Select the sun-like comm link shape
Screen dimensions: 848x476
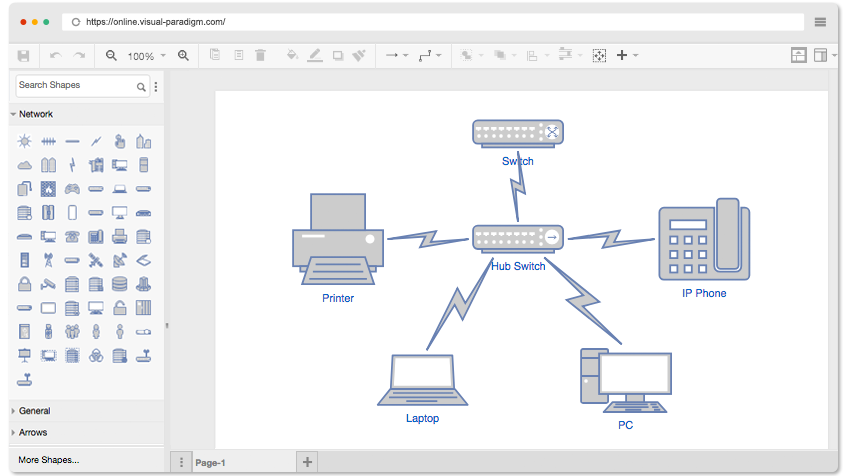tap(24, 141)
